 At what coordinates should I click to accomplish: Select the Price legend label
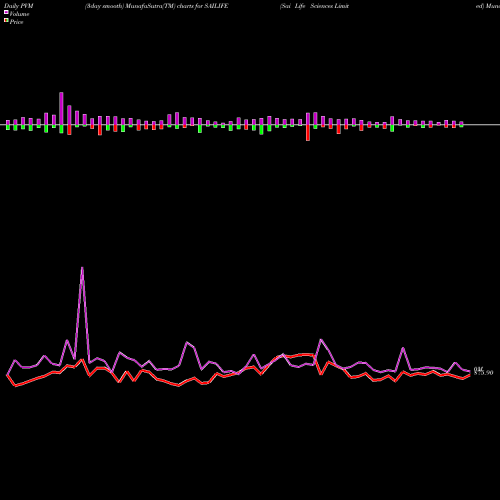tap(16, 22)
